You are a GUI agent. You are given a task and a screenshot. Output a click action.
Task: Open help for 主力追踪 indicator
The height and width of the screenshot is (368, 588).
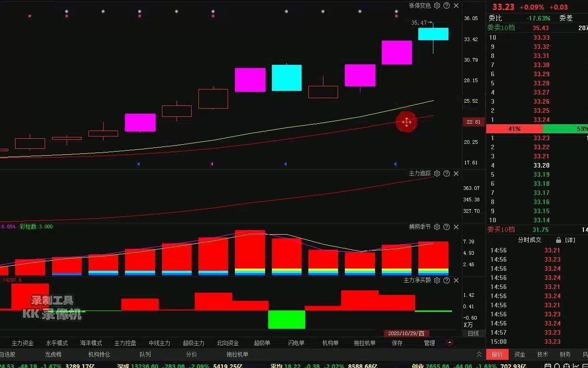447,173
